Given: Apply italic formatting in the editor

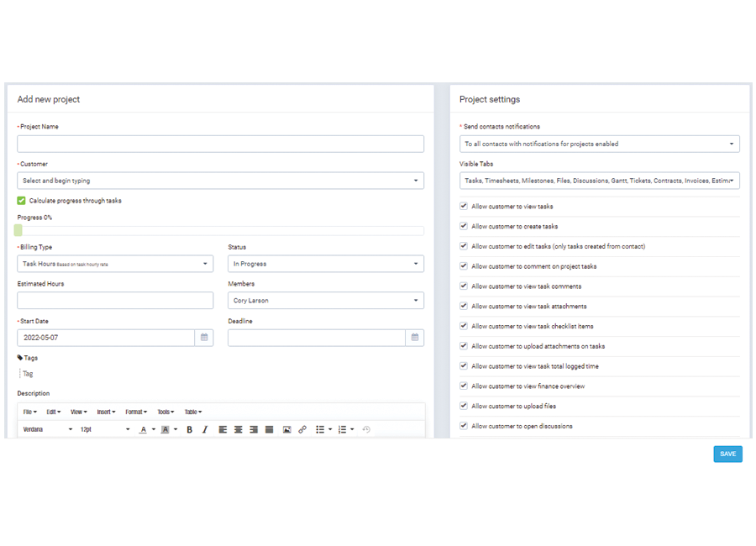Looking at the screenshot, I should tap(205, 429).
